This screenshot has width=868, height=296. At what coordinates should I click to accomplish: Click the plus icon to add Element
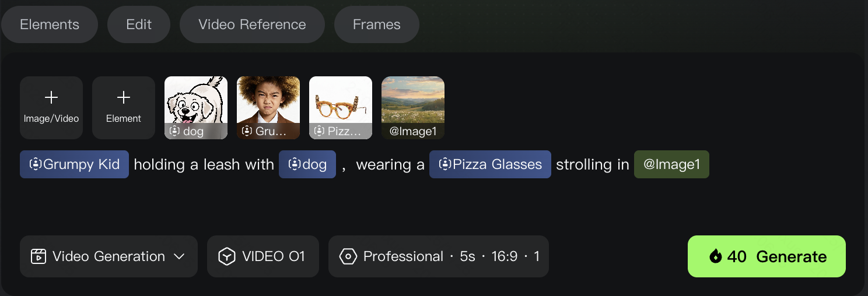click(x=124, y=97)
